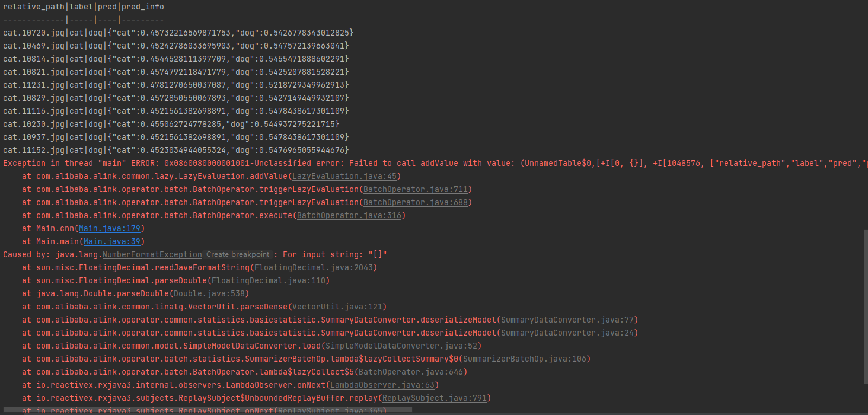Open the SummaryDataConverter.java:24 link
The width and height of the screenshot is (868, 415).
point(567,333)
